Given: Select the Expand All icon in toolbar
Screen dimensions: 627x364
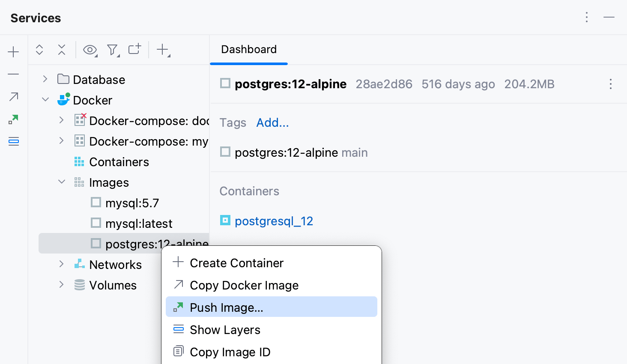Looking at the screenshot, I should [x=39, y=50].
